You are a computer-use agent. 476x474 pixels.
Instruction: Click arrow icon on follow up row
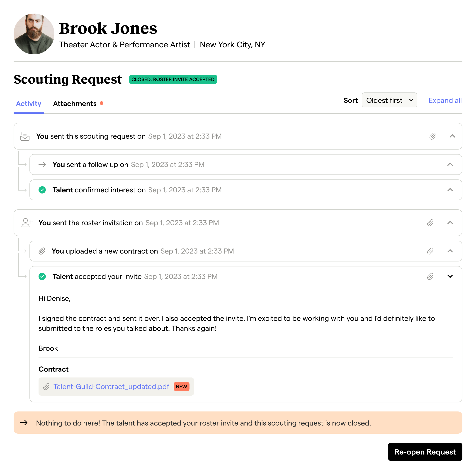(x=42, y=164)
